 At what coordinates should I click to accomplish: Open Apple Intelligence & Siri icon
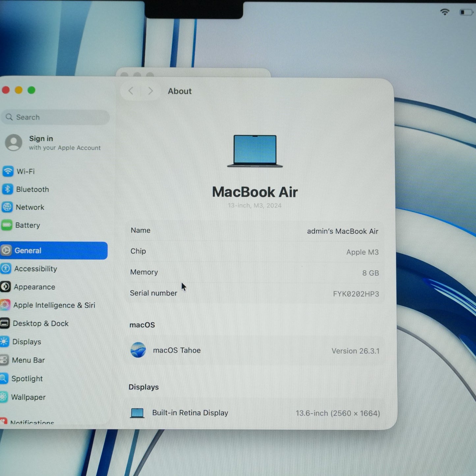coord(5,305)
